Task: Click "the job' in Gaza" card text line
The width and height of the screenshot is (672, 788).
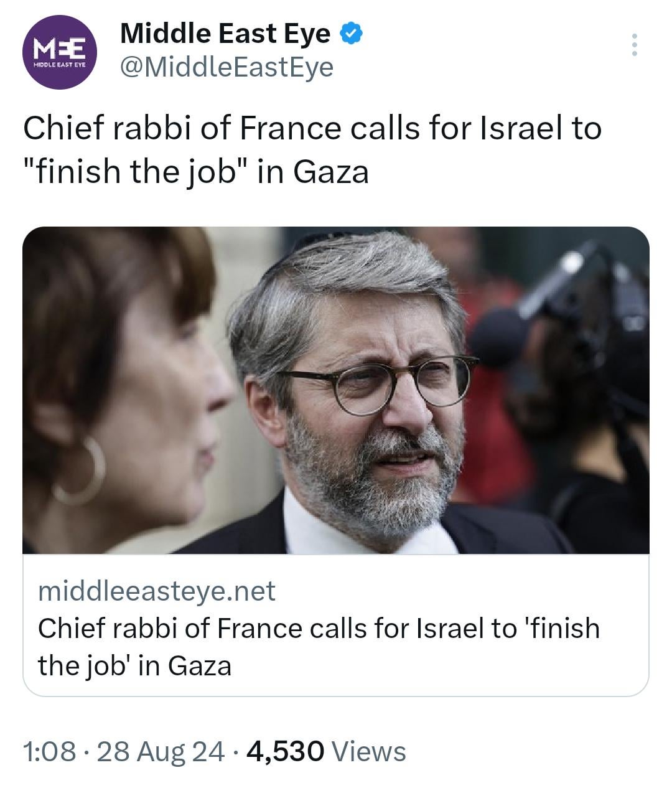Action: [x=134, y=665]
